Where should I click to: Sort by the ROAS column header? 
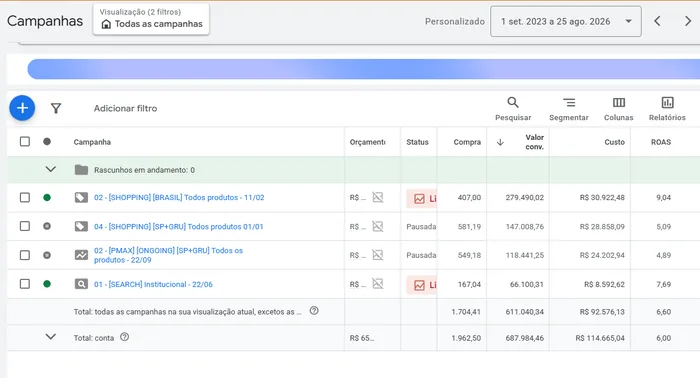click(x=661, y=142)
